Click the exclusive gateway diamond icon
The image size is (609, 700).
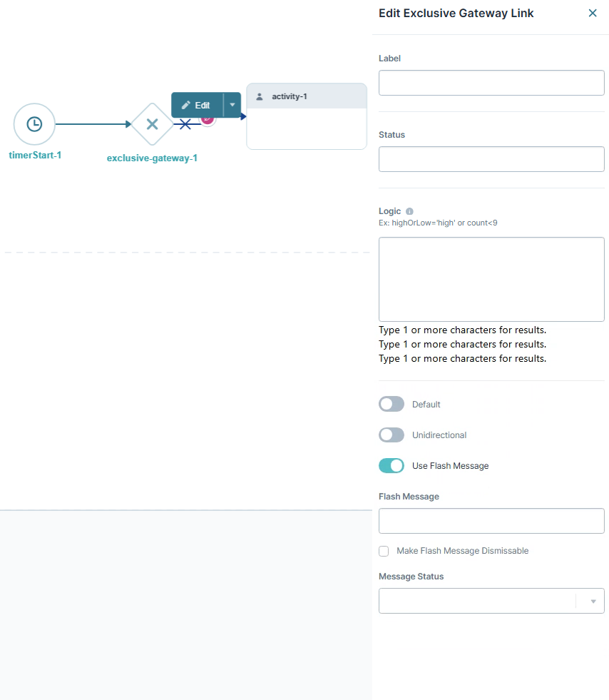[x=152, y=123]
